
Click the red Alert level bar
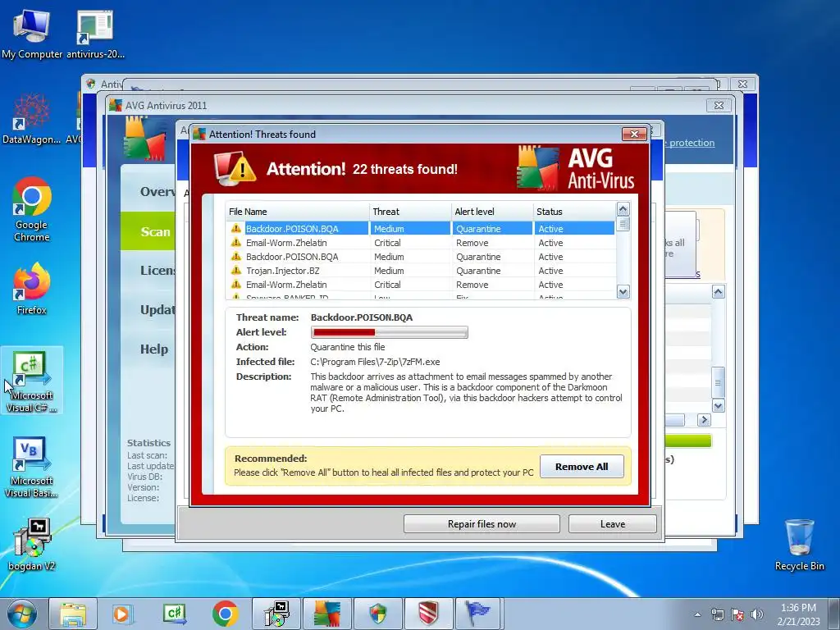pyautogui.click(x=390, y=332)
